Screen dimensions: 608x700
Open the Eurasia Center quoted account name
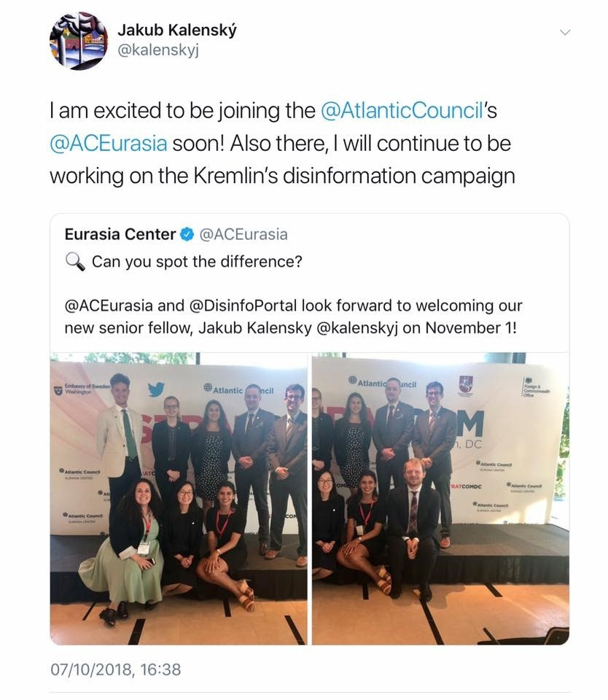click(120, 234)
